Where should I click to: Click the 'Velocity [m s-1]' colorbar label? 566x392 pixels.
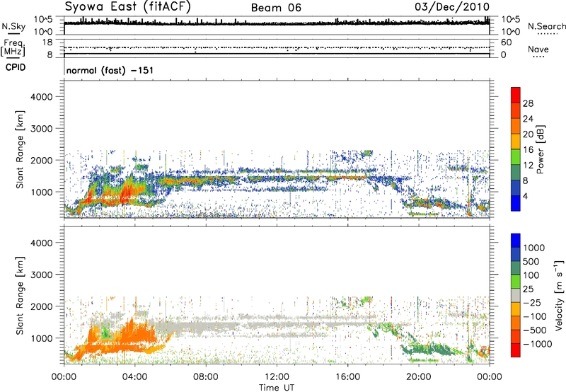pyautogui.click(x=559, y=295)
